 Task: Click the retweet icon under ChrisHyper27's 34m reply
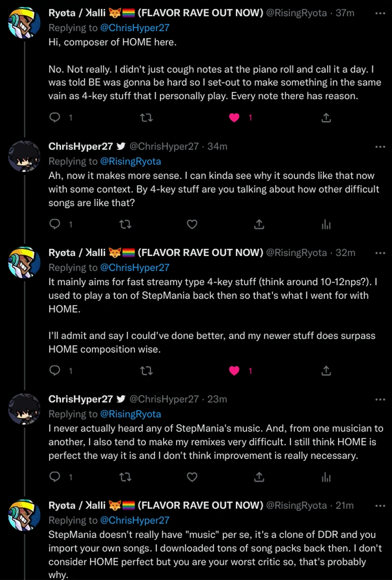(125, 224)
